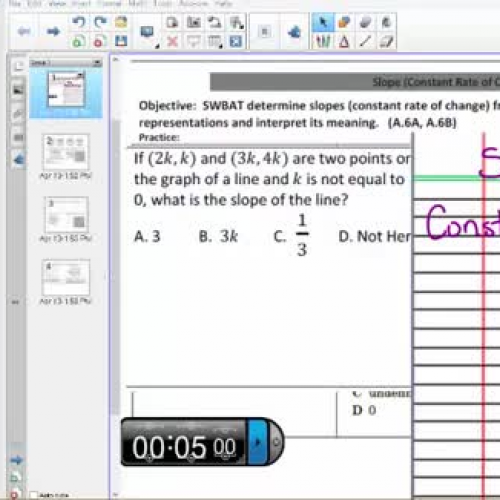Viewport: 500px width, 500px height.
Task: Open the File menu
Action: tap(14, 4)
